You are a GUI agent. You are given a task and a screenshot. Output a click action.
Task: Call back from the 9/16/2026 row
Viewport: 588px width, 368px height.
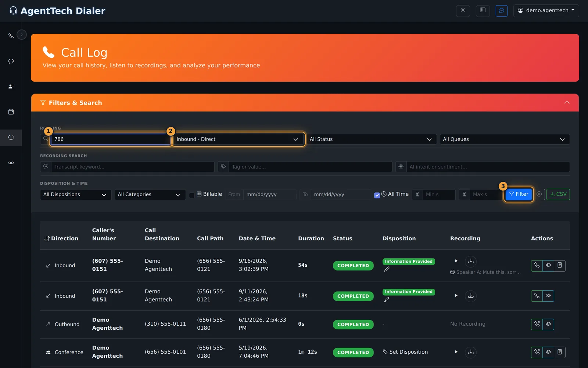click(537, 265)
